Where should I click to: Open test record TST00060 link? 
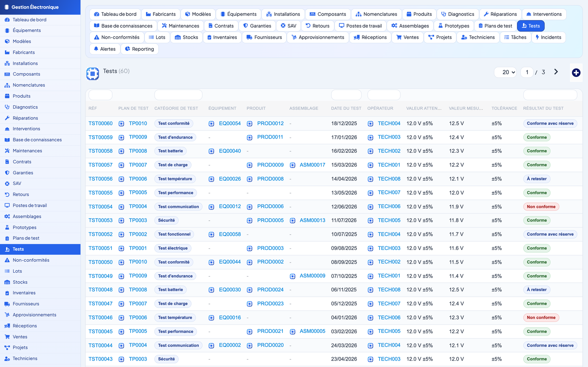click(x=101, y=124)
